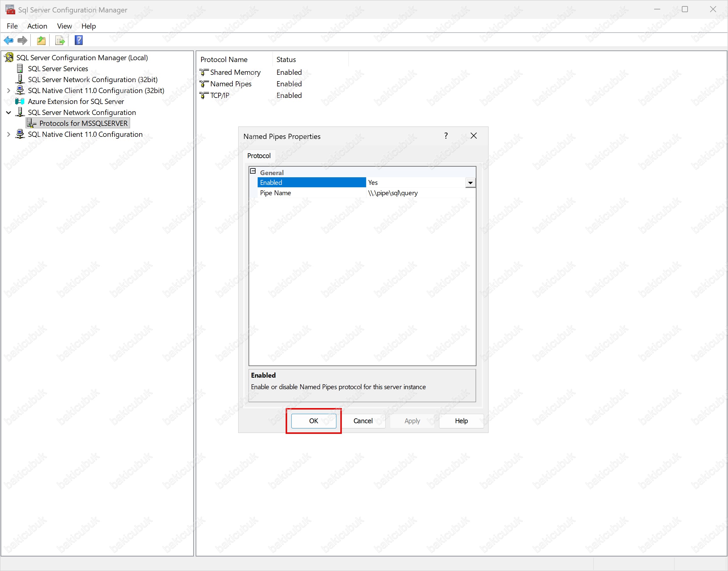Open the Action menu
This screenshot has width=728, height=571.
click(x=37, y=26)
